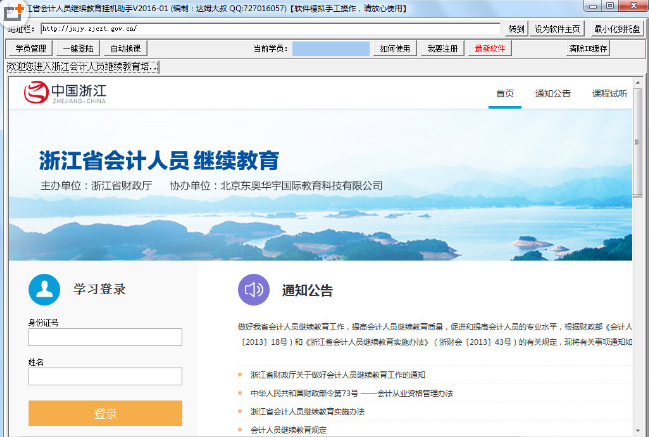Open the 如何使用 help button
Screen dimensions: 649x437
[x=395, y=48]
